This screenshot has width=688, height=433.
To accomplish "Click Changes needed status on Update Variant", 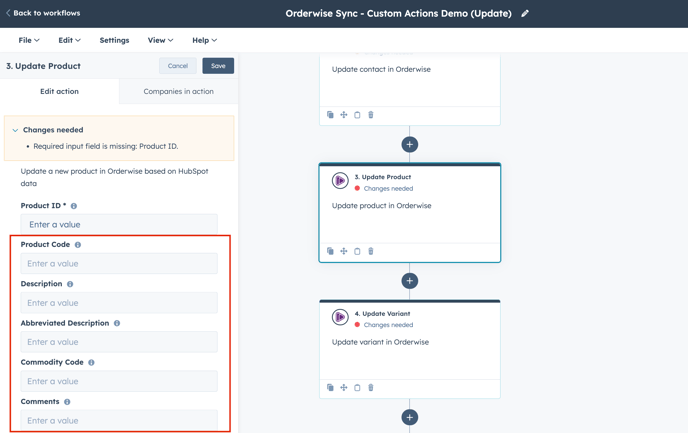I will click(388, 325).
